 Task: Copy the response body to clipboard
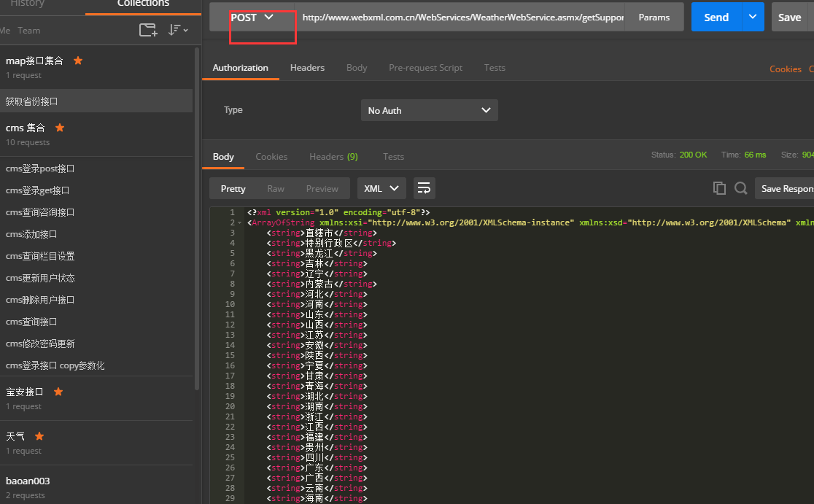(719, 188)
